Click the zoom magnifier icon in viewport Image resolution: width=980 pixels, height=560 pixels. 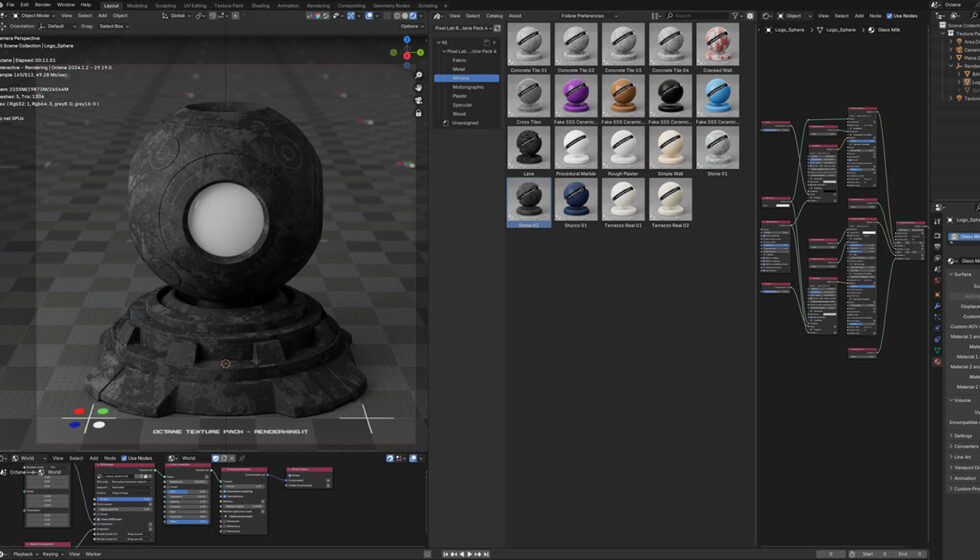click(419, 74)
